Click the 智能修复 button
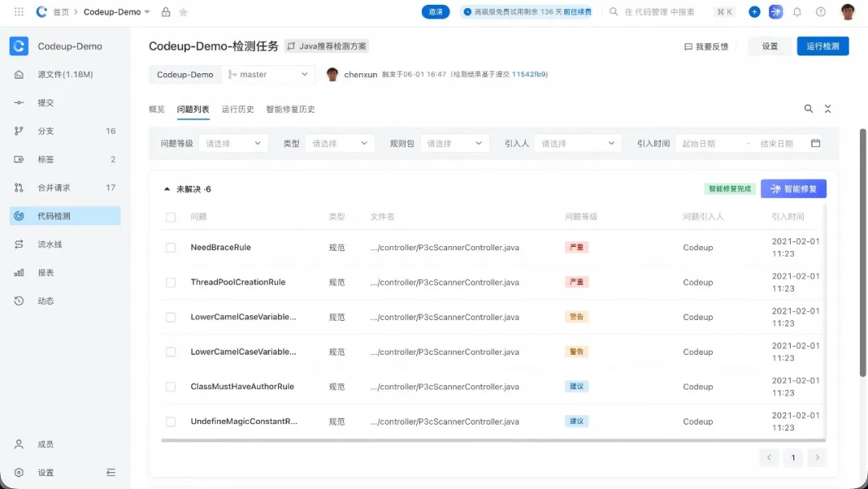The image size is (868, 489). coord(793,188)
